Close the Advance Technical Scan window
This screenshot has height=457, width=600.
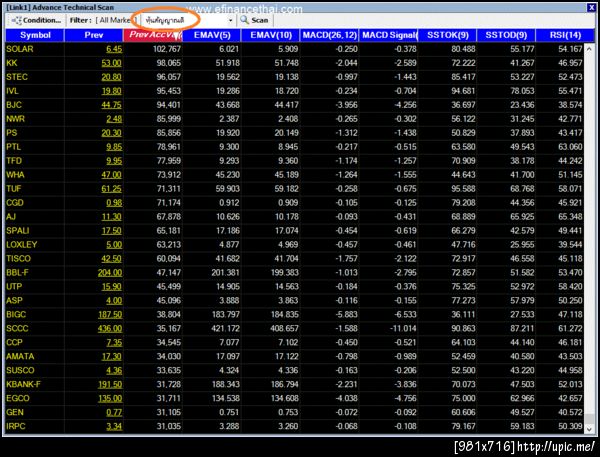click(591, 7)
